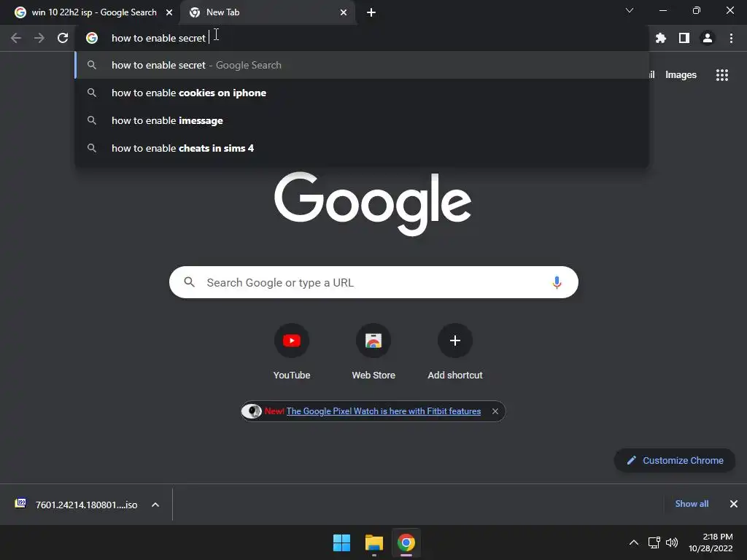Click Show all downloads
The width and height of the screenshot is (747, 560).
click(692, 504)
